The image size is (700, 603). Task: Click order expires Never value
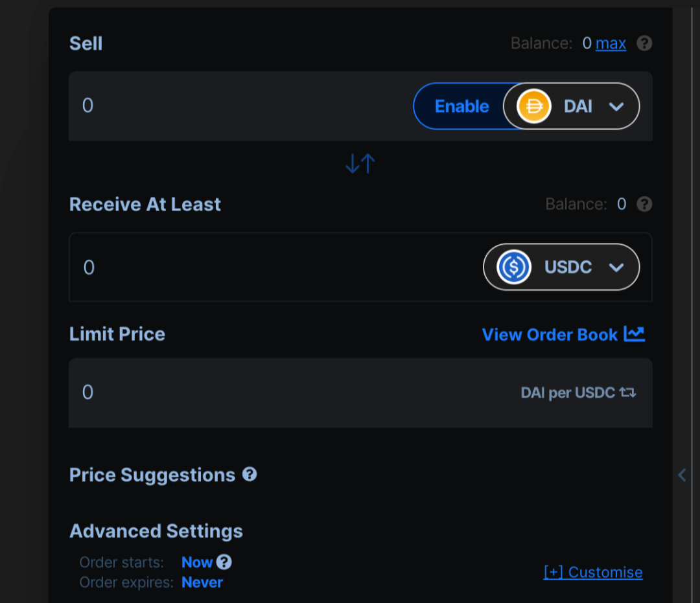click(202, 582)
